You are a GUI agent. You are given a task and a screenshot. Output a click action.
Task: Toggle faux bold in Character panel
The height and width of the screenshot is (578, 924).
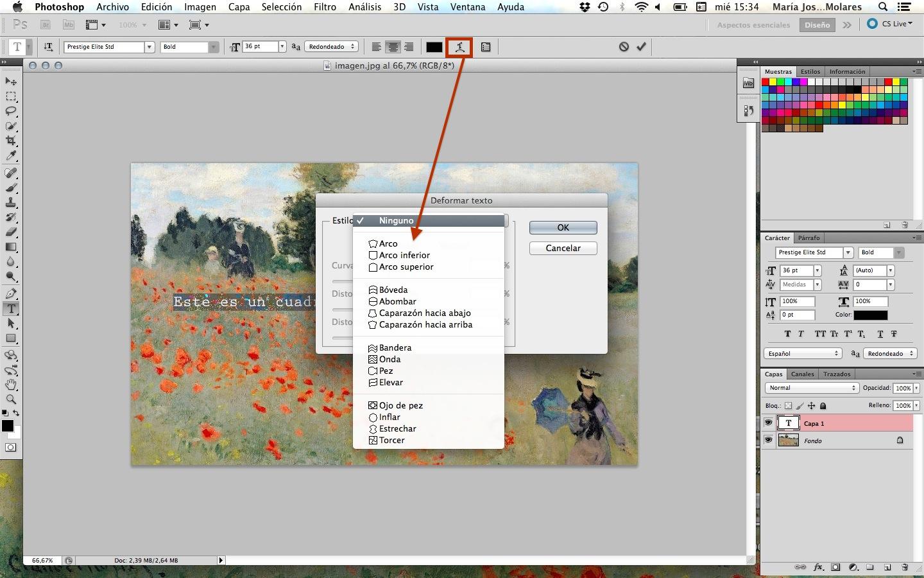(x=788, y=334)
